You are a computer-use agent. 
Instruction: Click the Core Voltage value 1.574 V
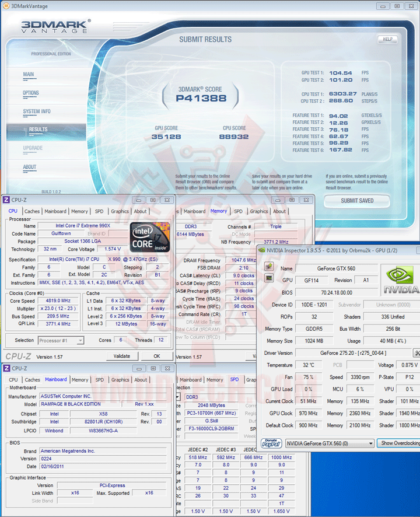coord(113,249)
